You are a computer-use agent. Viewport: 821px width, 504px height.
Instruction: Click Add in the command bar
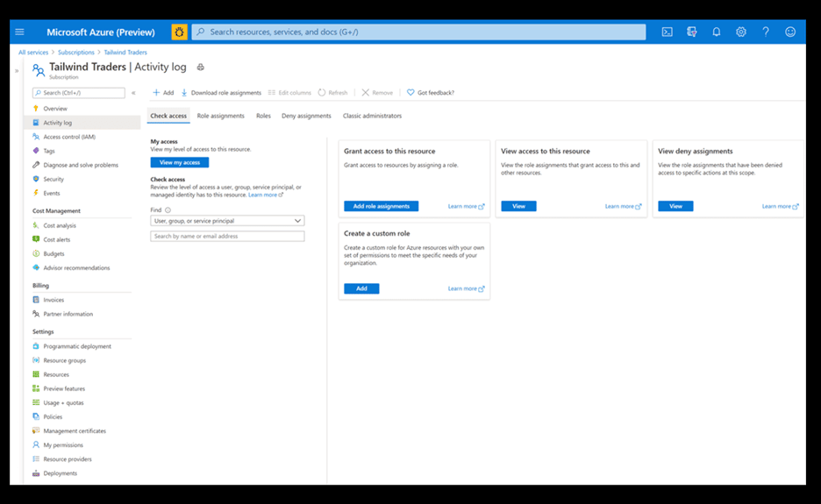pos(163,93)
